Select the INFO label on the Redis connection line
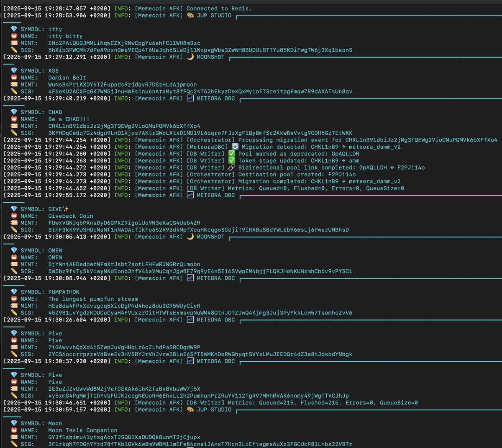 pyautogui.click(x=120, y=8)
